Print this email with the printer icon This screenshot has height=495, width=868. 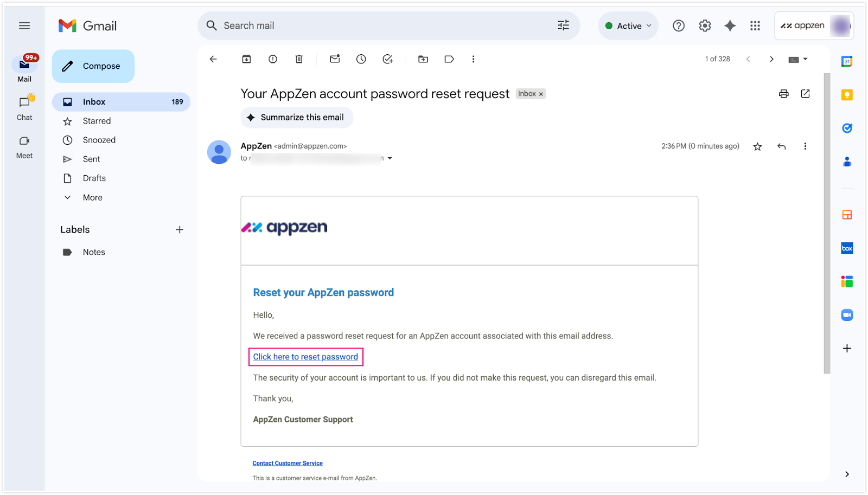click(783, 94)
